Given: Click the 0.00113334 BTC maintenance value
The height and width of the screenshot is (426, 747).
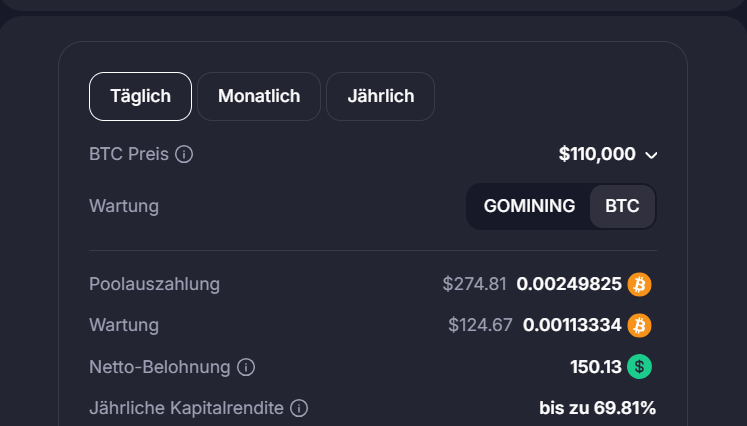Looking at the screenshot, I should click(569, 325).
